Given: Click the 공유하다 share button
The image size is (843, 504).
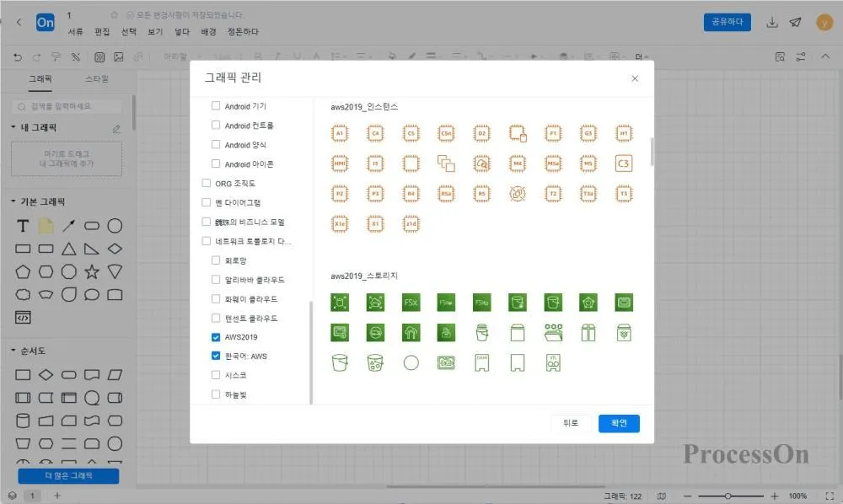Looking at the screenshot, I should pyautogui.click(x=727, y=22).
